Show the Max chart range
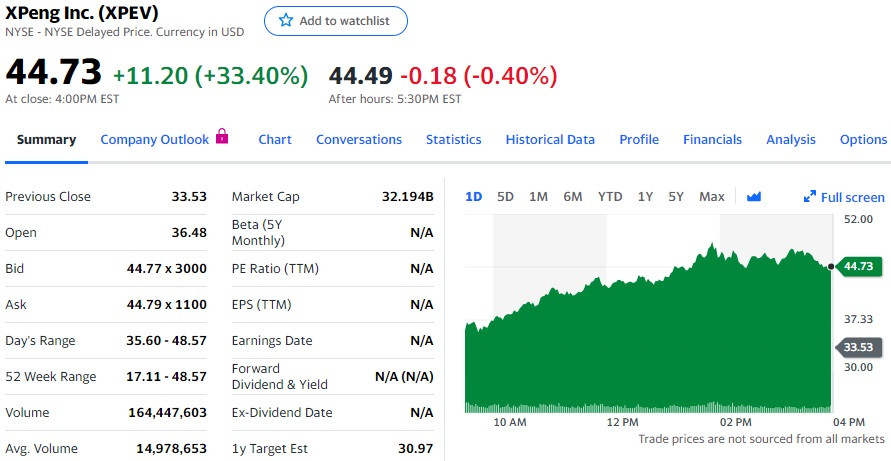The image size is (891, 461). [x=712, y=197]
